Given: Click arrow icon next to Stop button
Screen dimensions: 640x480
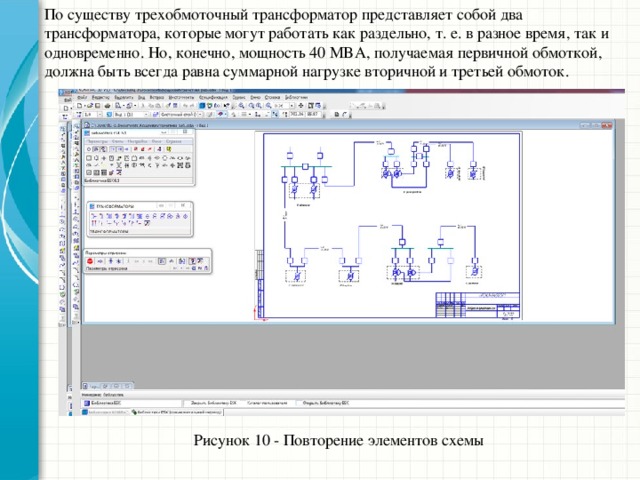Looking at the screenshot, I should click(100, 261).
